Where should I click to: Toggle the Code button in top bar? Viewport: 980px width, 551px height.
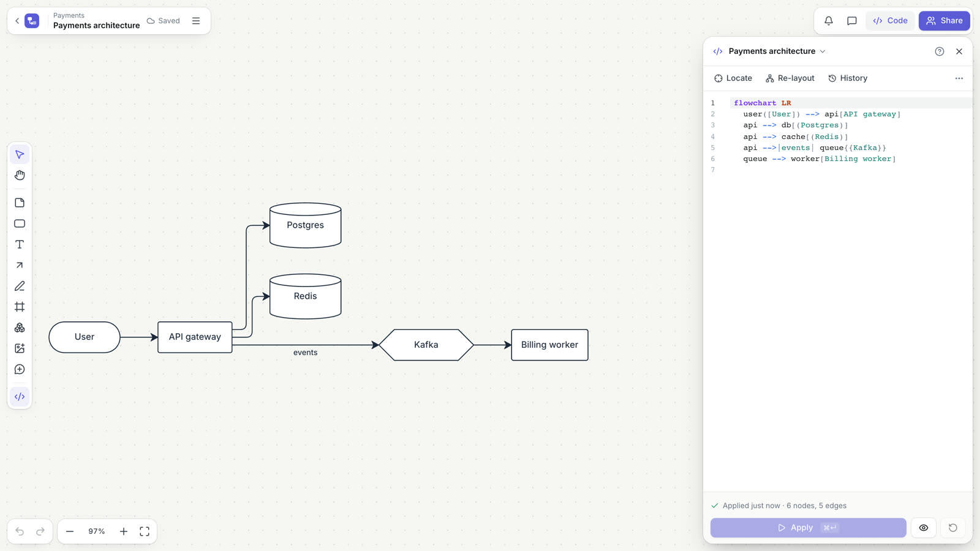[x=890, y=21]
